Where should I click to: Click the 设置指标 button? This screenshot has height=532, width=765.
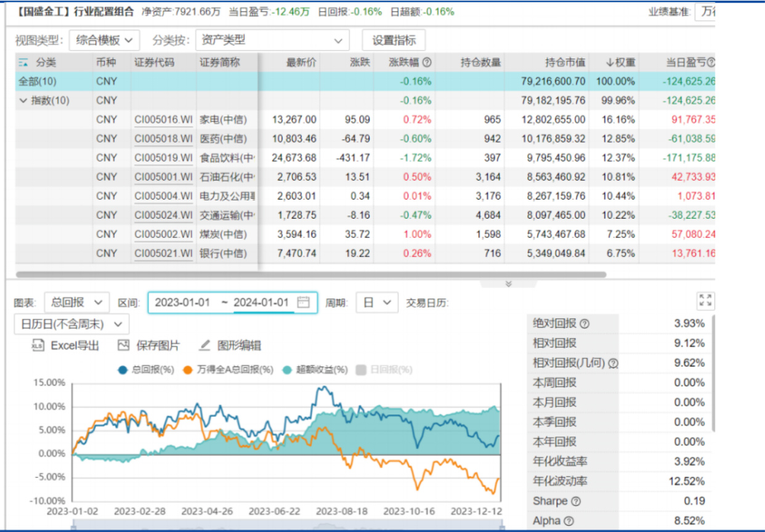(x=394, y=41)
